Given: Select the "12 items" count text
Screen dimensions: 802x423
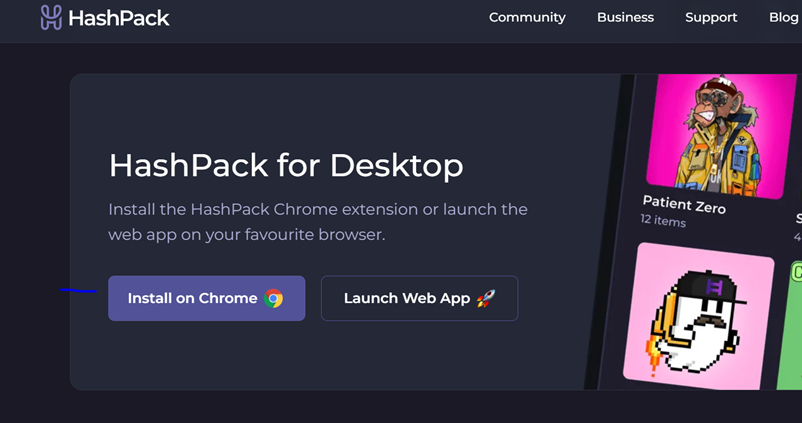Looking at the screenshot, I should pos(662,220).
